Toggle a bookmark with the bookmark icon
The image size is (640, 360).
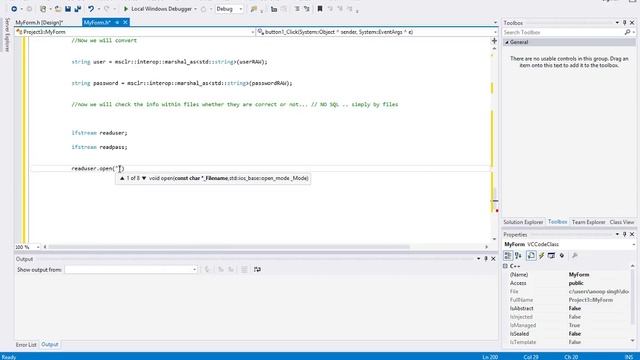coord(320,9)
